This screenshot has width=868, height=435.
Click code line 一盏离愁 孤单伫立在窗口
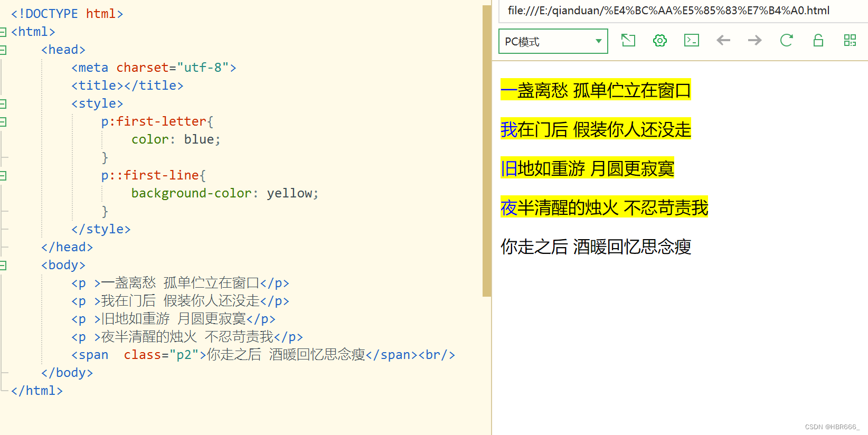180,283
